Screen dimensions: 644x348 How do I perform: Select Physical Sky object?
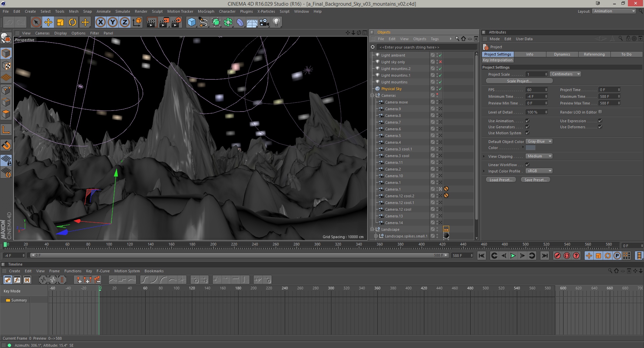click(x=391, y=89)
